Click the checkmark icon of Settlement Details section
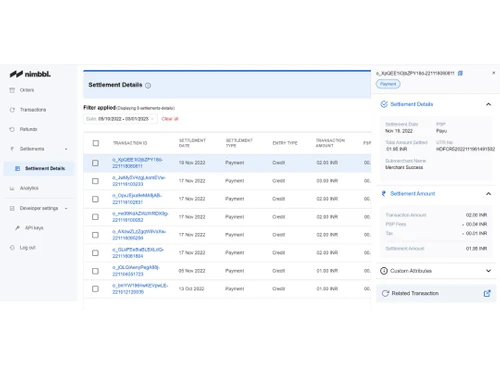The image size is (500, 375). [x=384, y=104]
